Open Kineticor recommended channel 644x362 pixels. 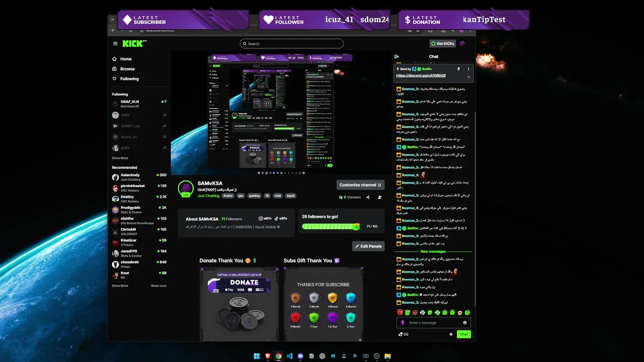(x=139, y=242)
